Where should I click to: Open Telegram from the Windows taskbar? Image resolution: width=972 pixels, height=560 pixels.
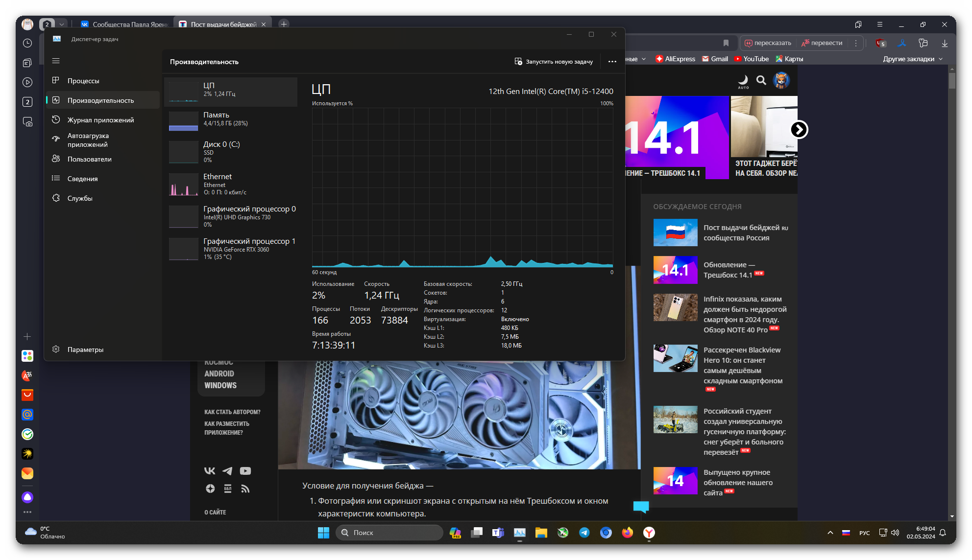(x=584, y=533)
